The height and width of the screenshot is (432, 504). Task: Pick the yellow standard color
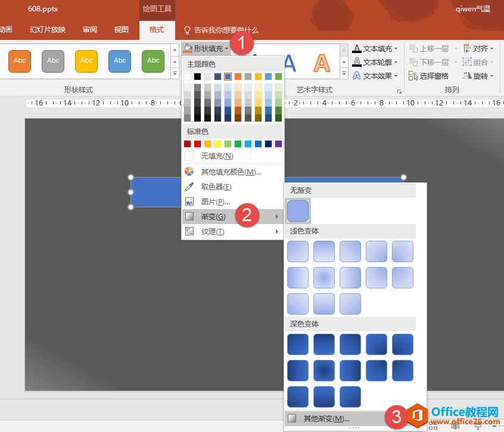[217, 144]
